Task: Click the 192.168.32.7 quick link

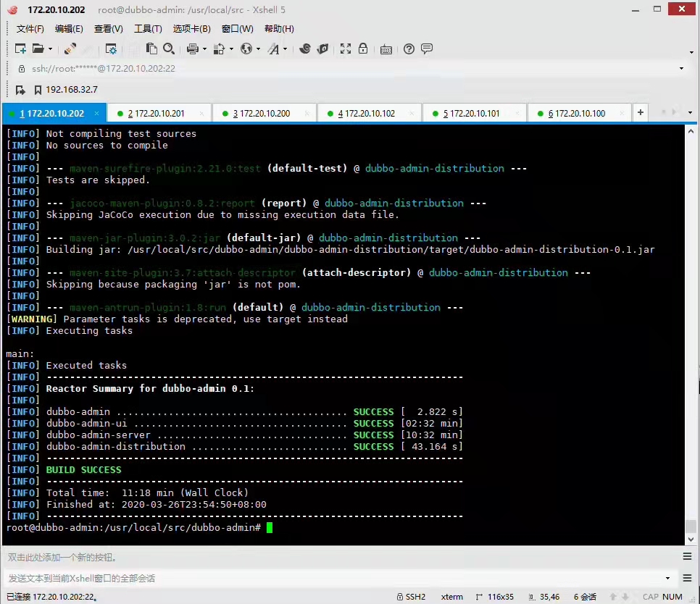Action: tap(72, 90)
